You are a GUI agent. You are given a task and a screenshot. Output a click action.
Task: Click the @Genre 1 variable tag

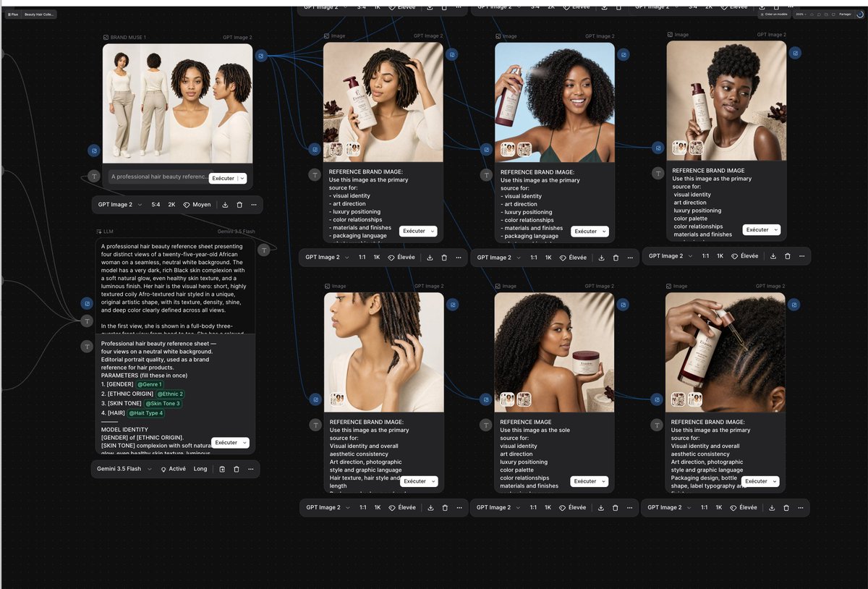150,384
